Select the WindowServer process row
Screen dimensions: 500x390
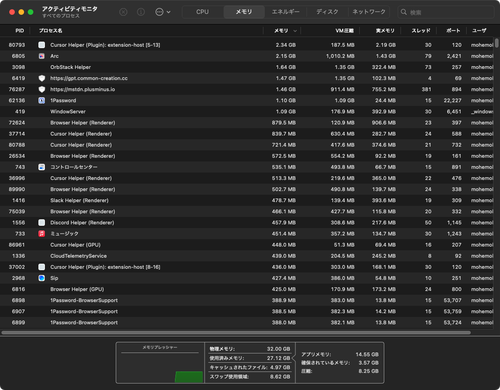(x=247, y=111)
